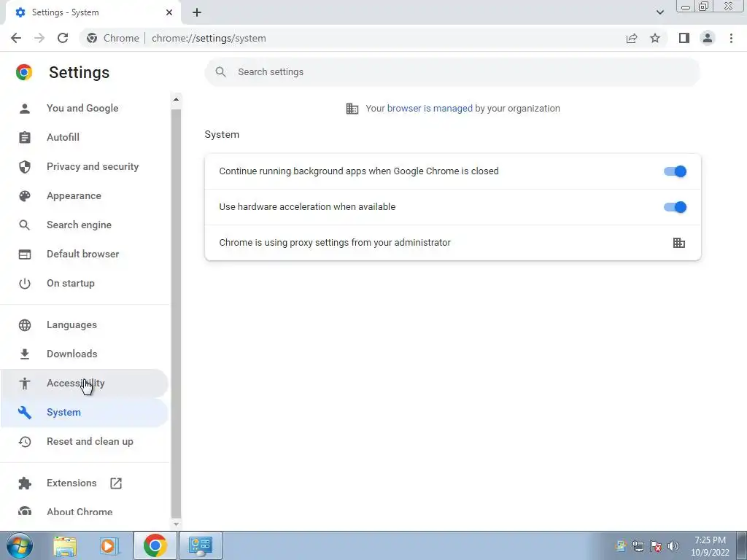The image size is (747, 560).
Task: Click the Chrome taskbar icon
Action: 155,545
